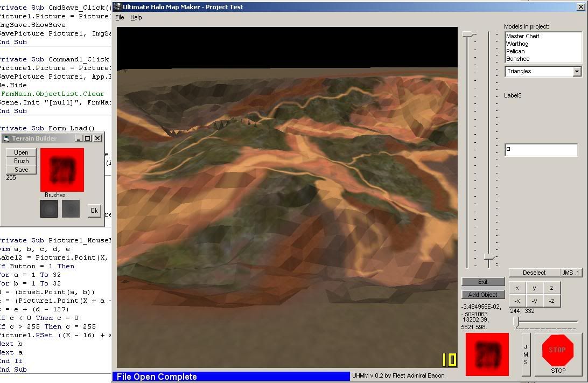588x383 pixels.
Task: Click the 244, 332 coordinate readout
Action: coord(522,311)
